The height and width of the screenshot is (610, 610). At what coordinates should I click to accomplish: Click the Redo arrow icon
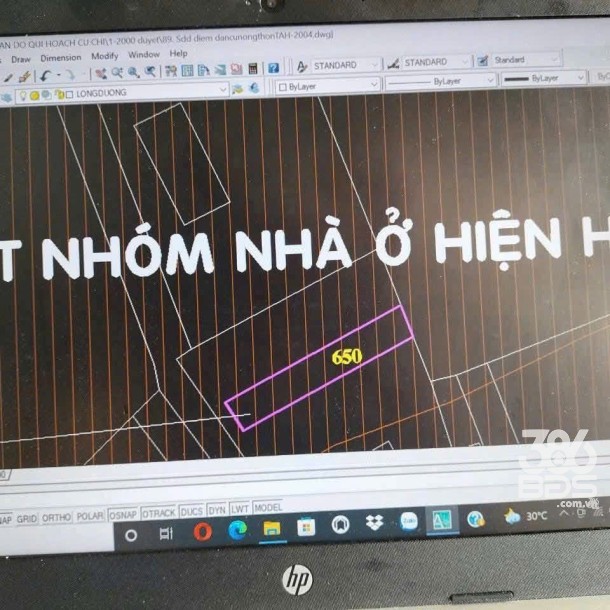point(70,75)
